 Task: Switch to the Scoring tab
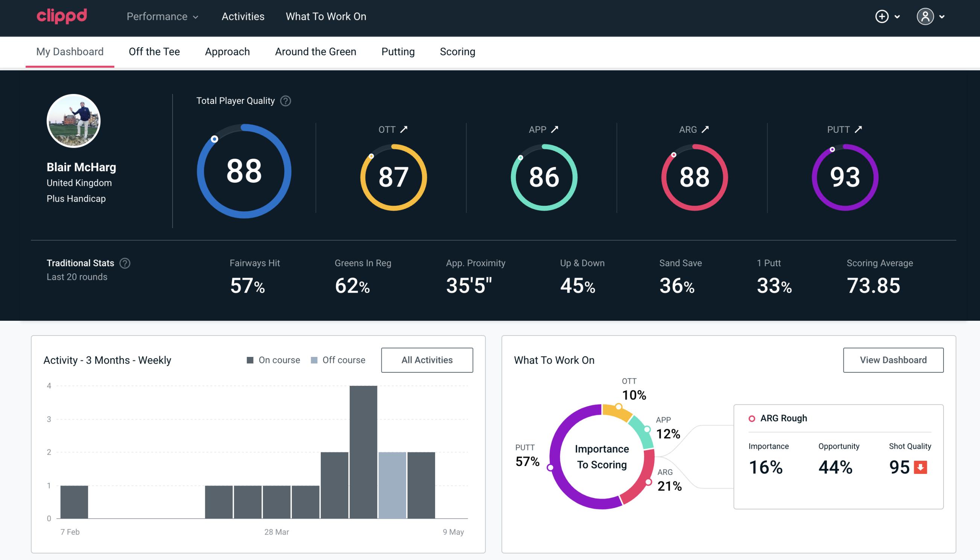458,51
